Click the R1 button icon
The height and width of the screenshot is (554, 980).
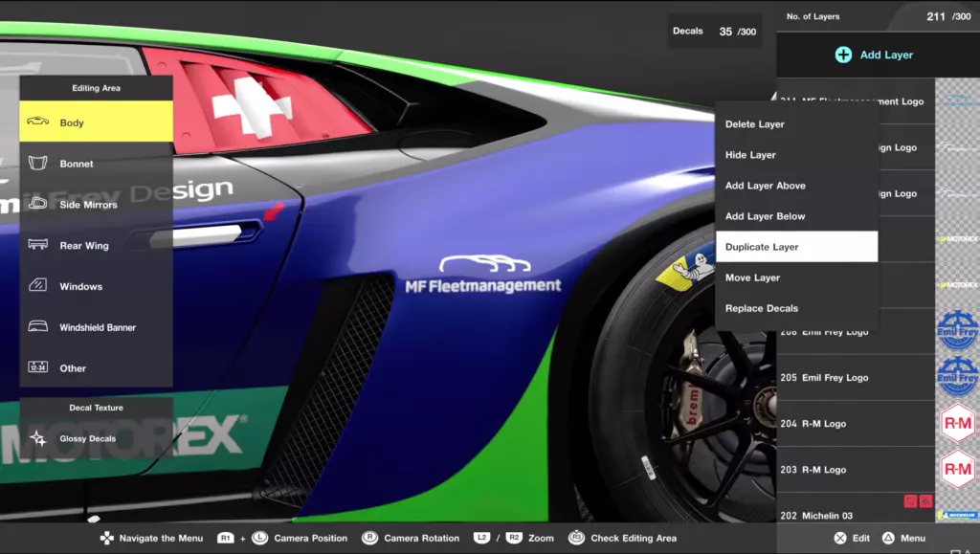(x=225, y=538)
